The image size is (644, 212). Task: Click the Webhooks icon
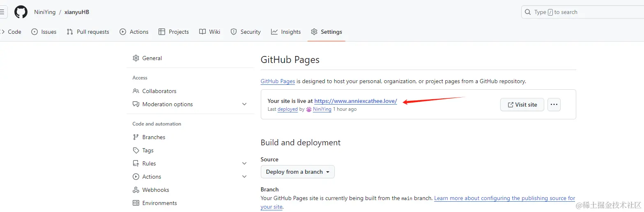[x=136, y=190]
